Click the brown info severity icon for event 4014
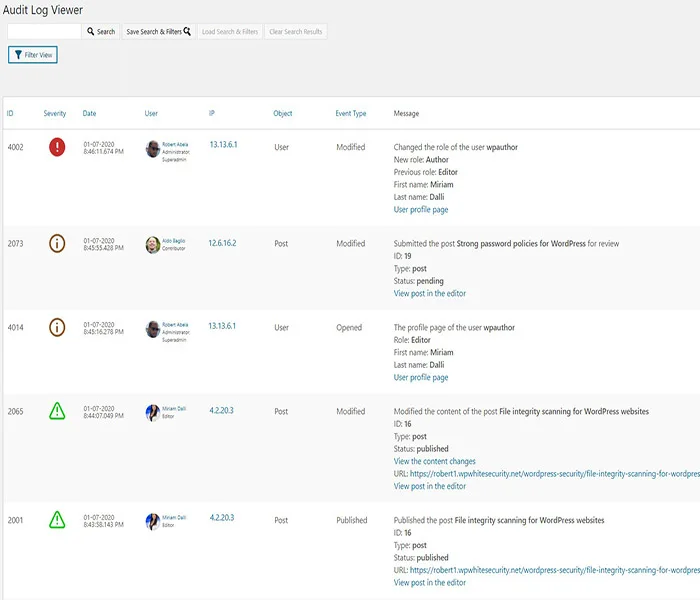Screen dimensions: 700x600 pos(57,327)
